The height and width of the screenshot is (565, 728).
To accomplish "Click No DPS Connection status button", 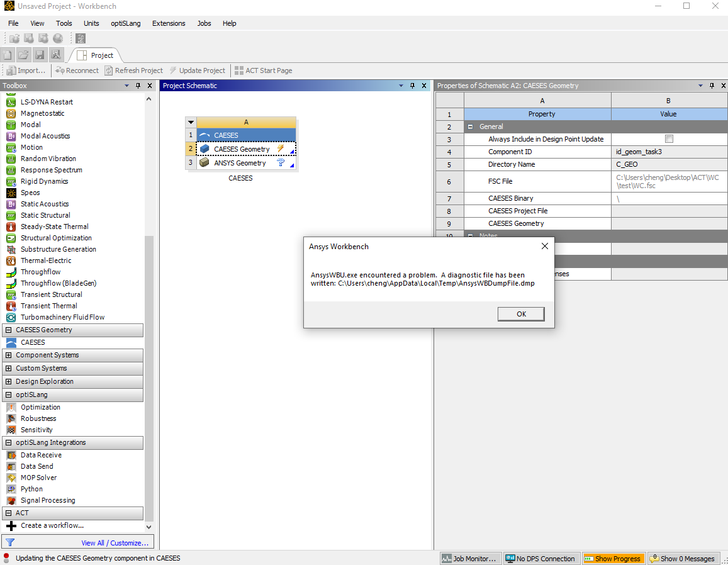I will pos(541,559).
